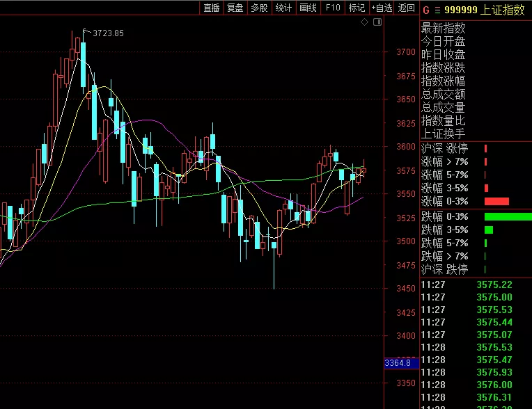
Task: Click the tick value 3576.00
Action: [494, 385]
